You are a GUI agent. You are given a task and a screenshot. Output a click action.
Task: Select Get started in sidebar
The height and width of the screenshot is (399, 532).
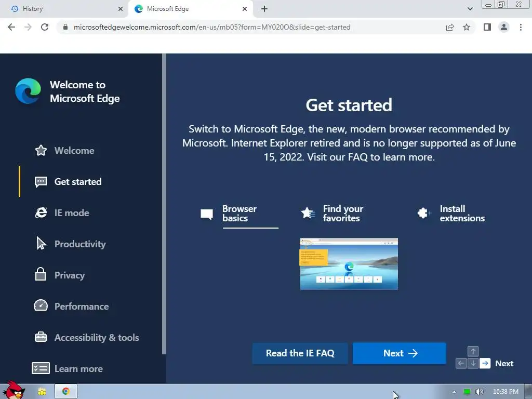coord(78,181)
